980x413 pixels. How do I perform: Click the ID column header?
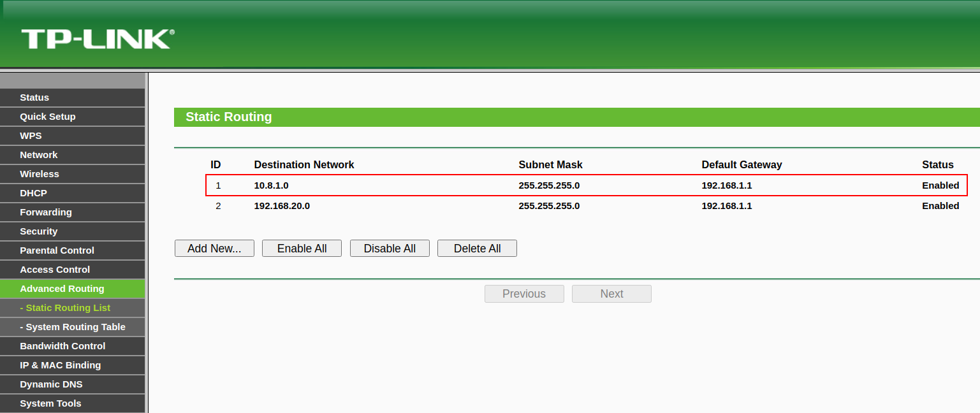click(x=216, y=164)
